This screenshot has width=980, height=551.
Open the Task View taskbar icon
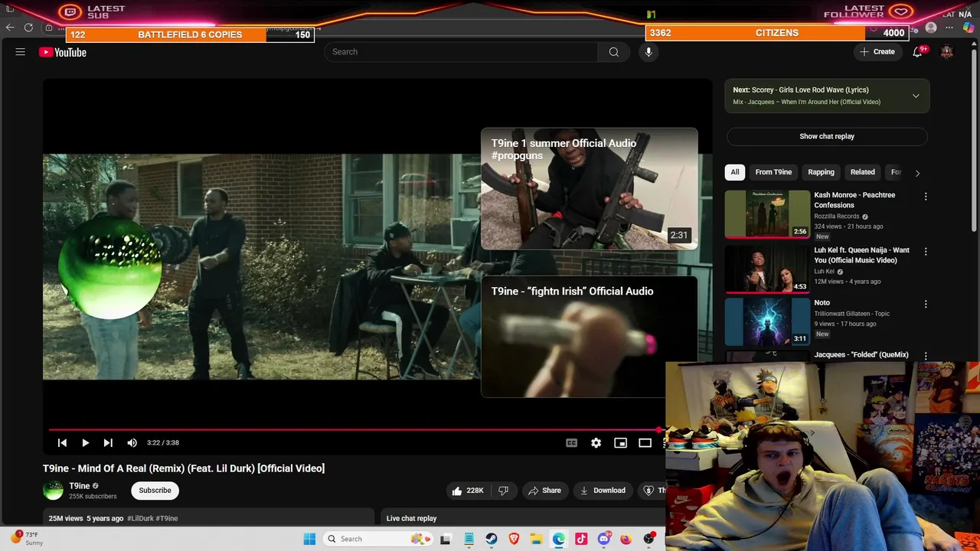point(446,539)
